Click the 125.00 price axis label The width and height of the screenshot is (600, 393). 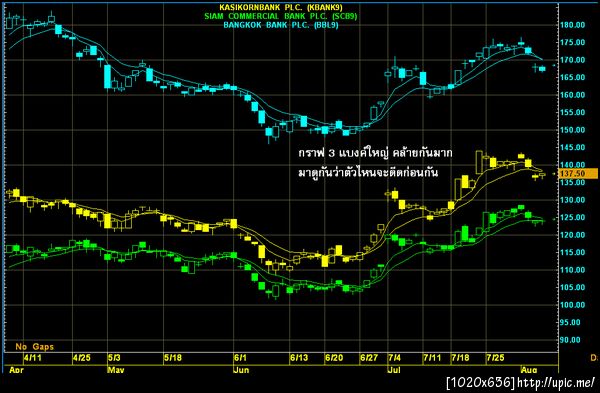click(572, 217)
